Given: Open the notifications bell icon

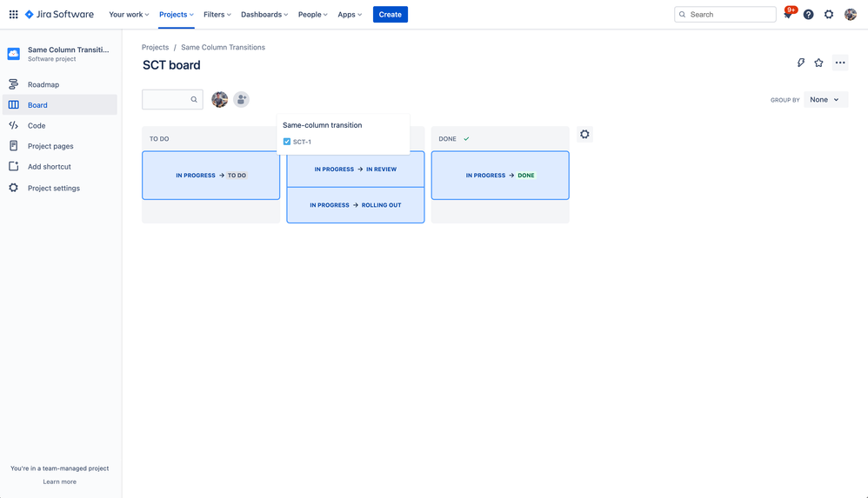Looking at the screenshot, I should (x=788, y=15).
